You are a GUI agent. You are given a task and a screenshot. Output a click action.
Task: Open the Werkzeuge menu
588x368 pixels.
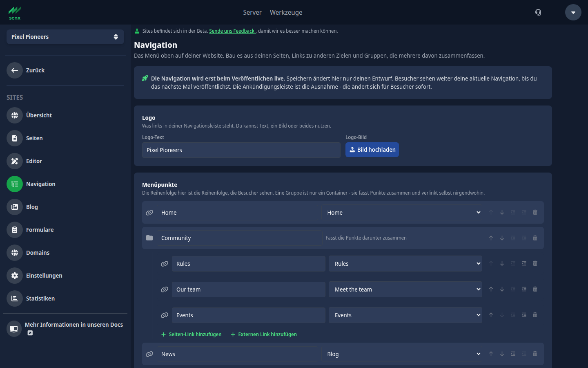click(286, 12)
